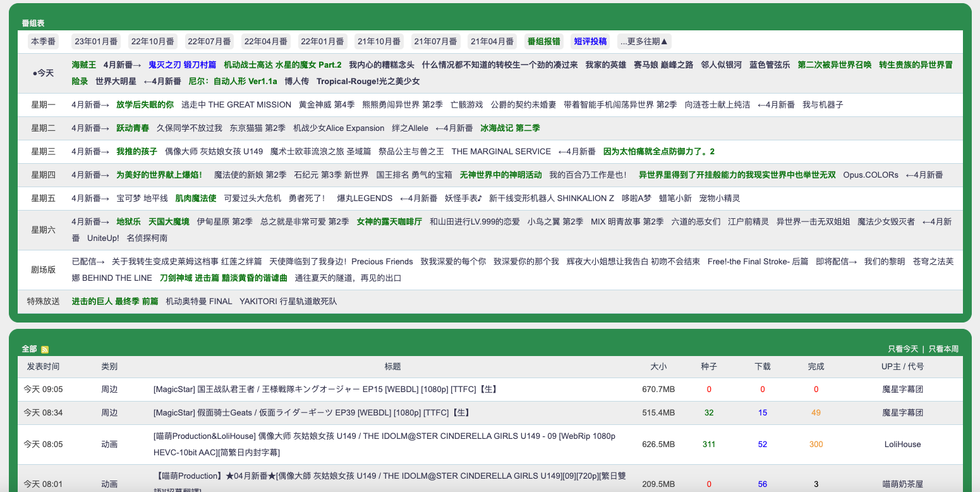
Task: Open 因为太怕痛就全点防御力了。2 link
Action: pyautogui.click(x=659, y=152)
